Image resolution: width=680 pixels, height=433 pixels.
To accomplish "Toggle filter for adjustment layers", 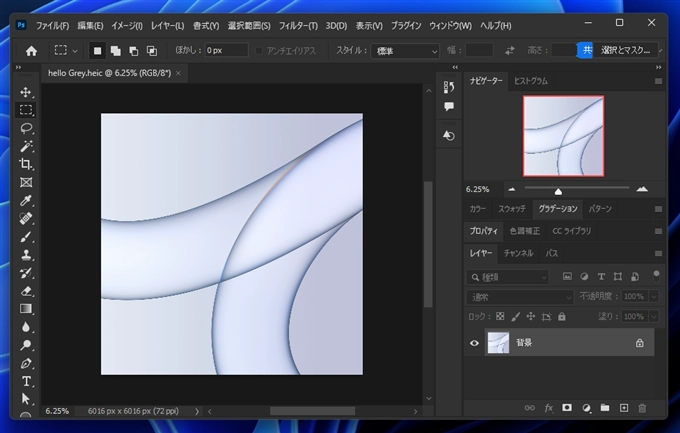I will click(584, 277).
